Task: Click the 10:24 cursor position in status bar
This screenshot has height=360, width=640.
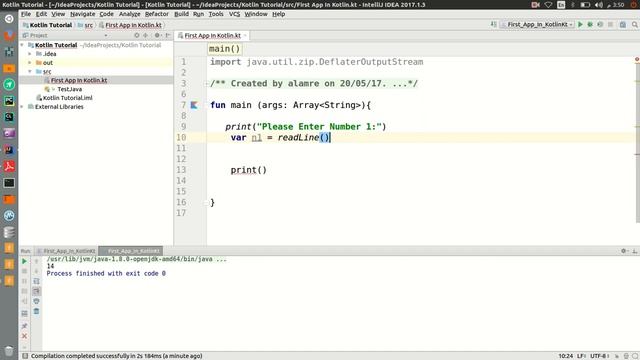Action: (x=565, y=356)
